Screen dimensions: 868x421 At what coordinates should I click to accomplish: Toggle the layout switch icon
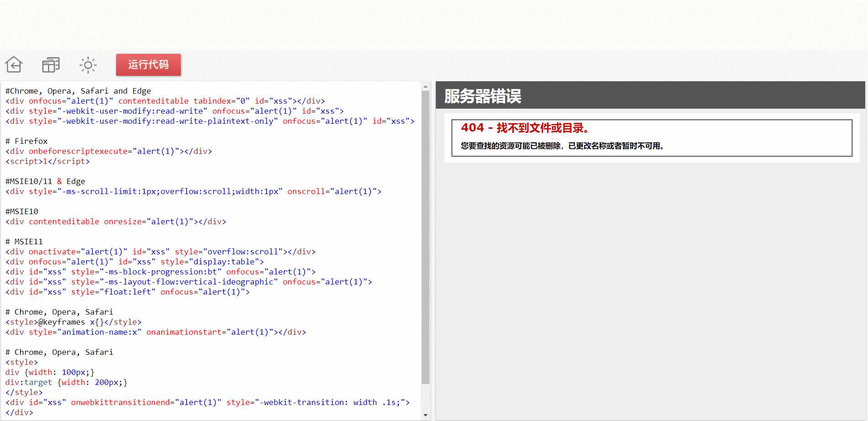pyautogui.click(x=51, y=65)
